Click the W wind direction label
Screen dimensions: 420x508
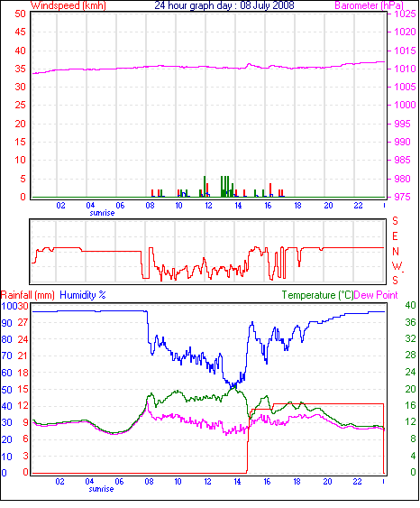[397, 266]
